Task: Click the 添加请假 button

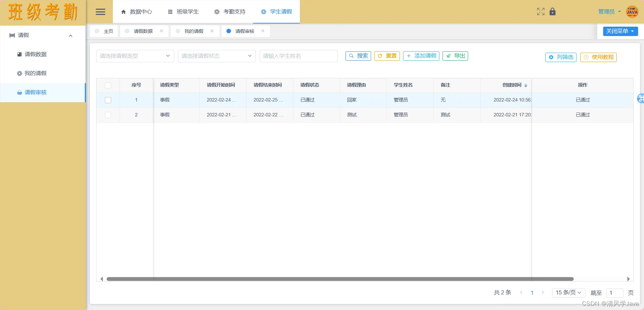Action: pos(421,56)
